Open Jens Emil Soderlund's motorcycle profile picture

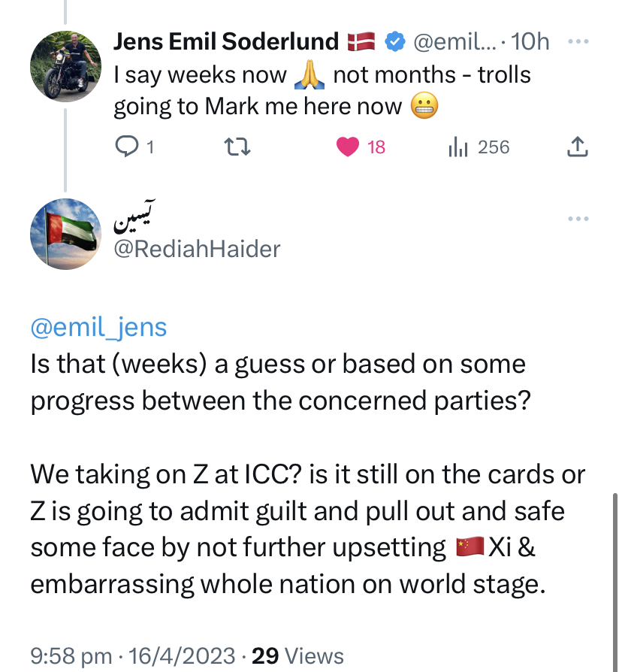point(66,65)
